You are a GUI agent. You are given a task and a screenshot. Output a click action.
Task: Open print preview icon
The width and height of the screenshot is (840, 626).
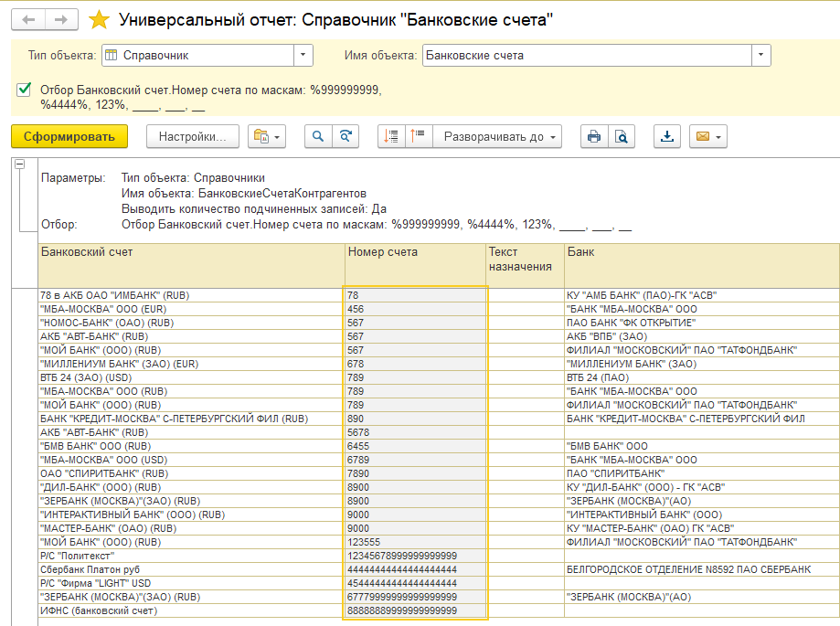(622, 136)
